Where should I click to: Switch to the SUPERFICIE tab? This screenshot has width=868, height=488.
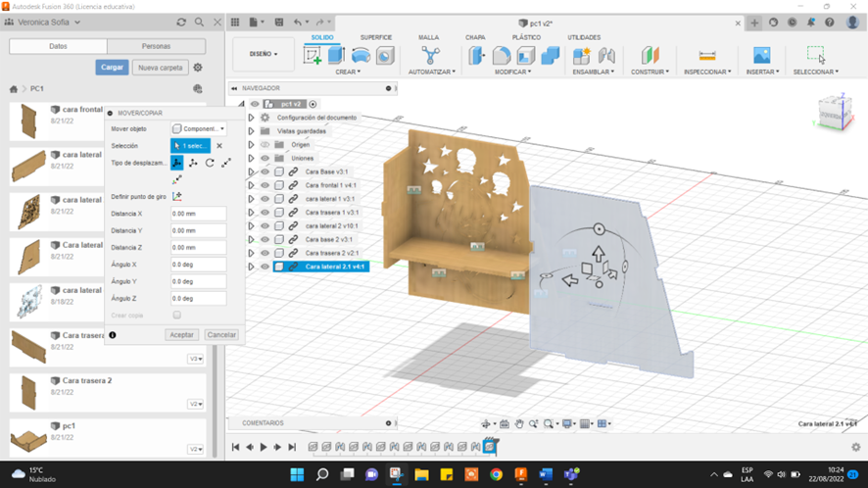tap(376, 37)
